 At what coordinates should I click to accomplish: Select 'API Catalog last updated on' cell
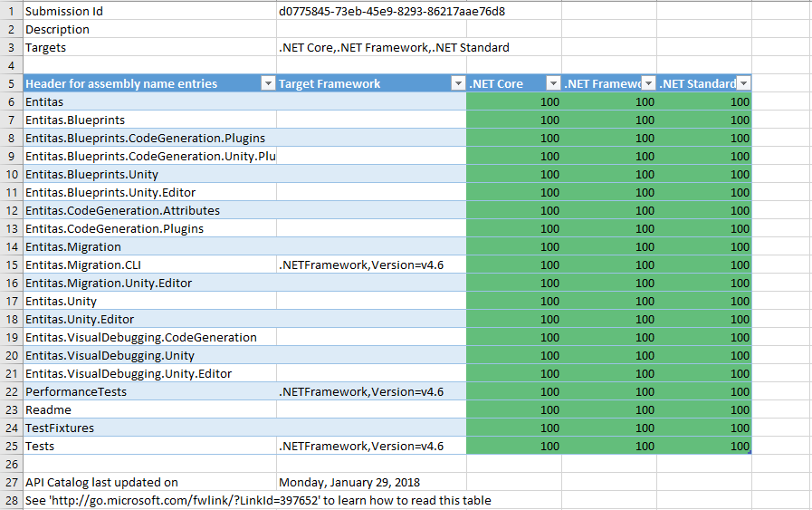coord(149,483)
